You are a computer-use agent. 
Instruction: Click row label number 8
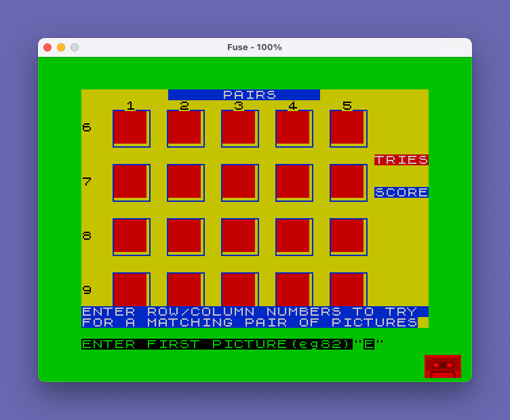tap(87, 236)
